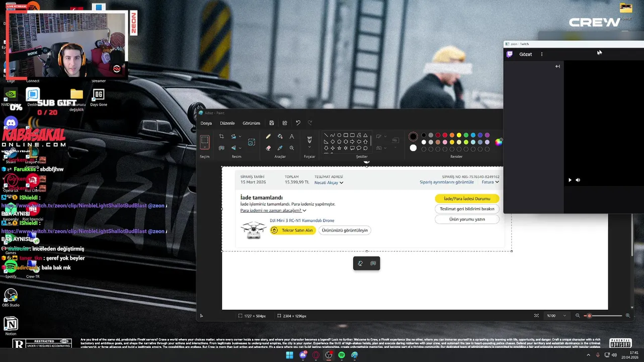Click İade/Para İadesi Durumu button
The width and height of the screenshot is (644, 362).
[x=467, y=199]
